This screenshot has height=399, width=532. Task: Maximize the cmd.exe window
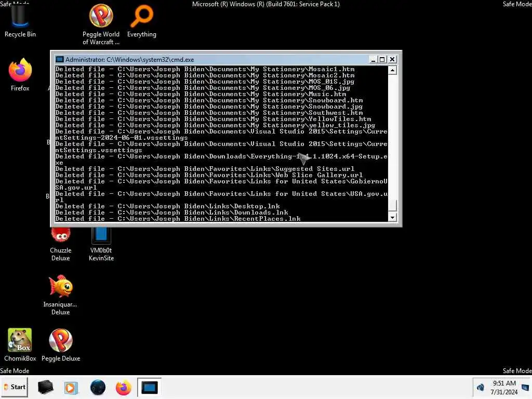pyautogui.click(x=382, y=59)
